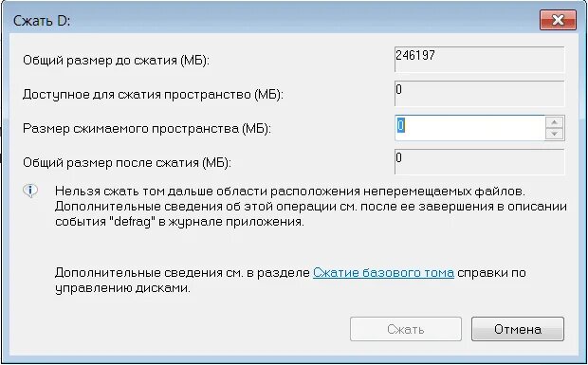Click the Общий размер до сжатия label
This screenshot has width=588, height=365.
(x=116, y=60)
